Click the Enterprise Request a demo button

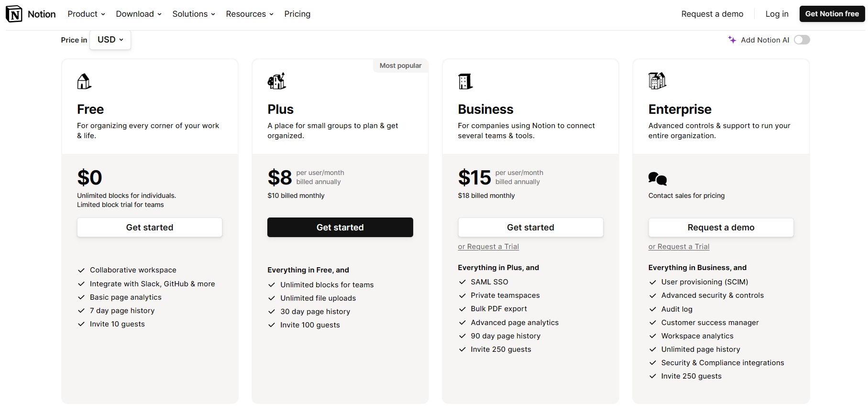point(721,228)
